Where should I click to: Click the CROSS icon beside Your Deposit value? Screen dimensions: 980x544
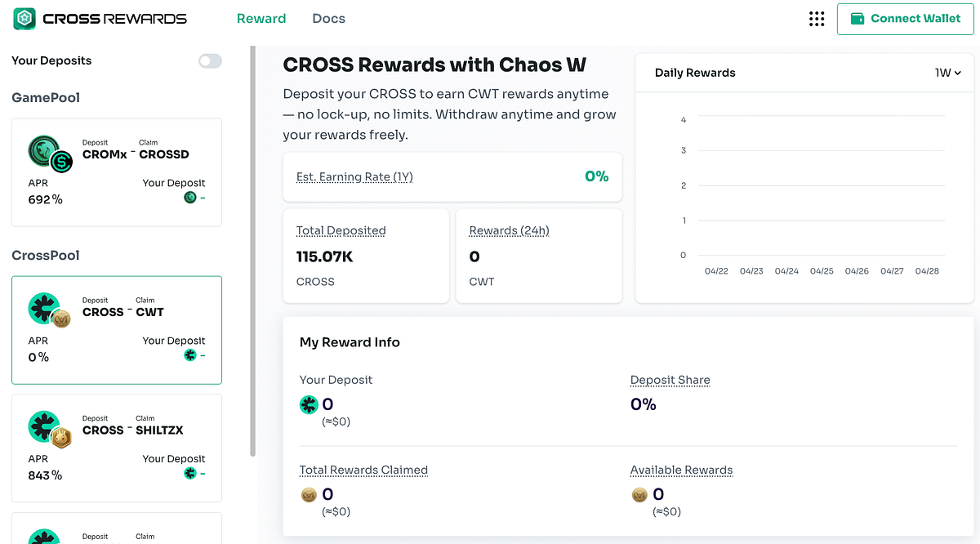pyautogui.click(x=309, y=404)
